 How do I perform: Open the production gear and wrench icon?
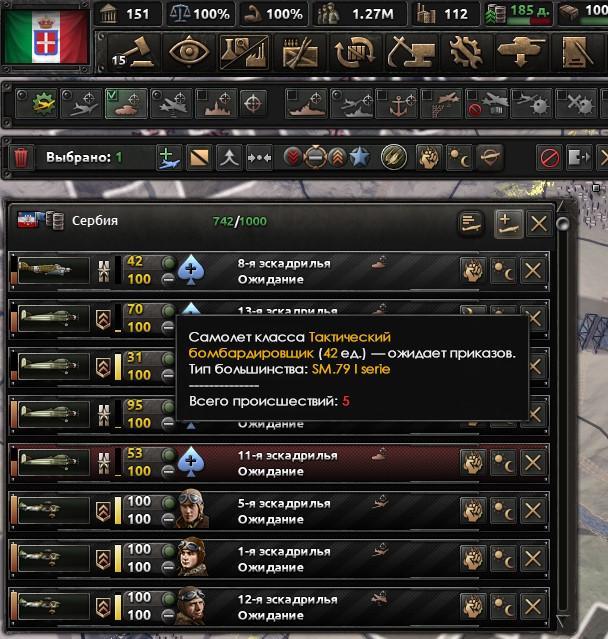(x=467, y=52)
